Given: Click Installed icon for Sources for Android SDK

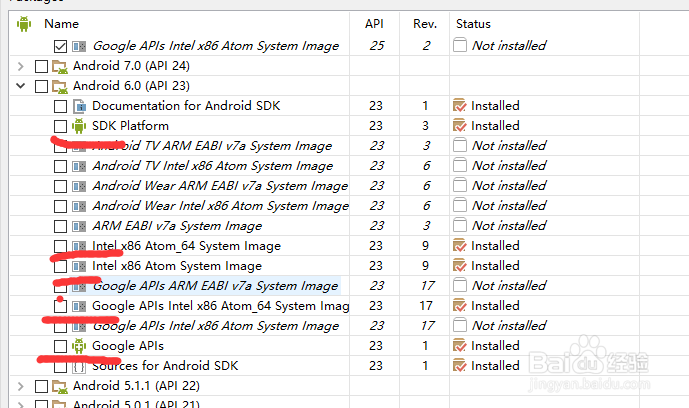Looking at the screenshot, I should [x=459, y=366].
